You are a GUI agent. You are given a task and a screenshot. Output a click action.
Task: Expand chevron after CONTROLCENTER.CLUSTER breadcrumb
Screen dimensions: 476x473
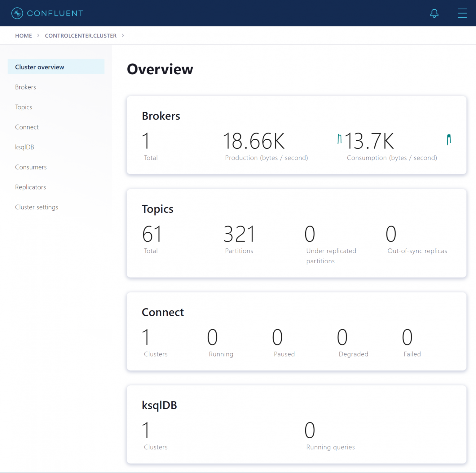[x=123, y=36]
